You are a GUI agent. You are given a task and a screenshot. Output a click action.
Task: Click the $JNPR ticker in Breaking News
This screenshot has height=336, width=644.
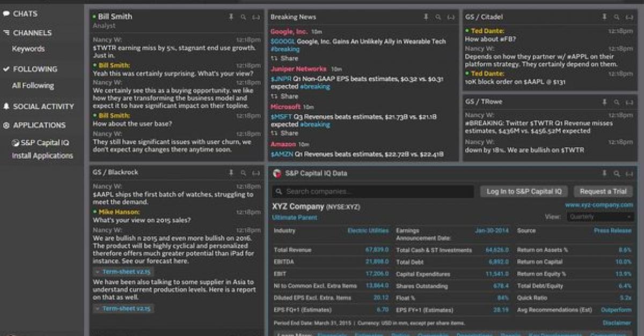[282, 79]
